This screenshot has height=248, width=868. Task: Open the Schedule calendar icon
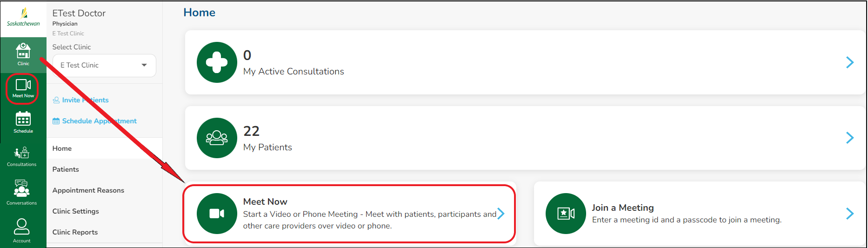pos(23,122)
